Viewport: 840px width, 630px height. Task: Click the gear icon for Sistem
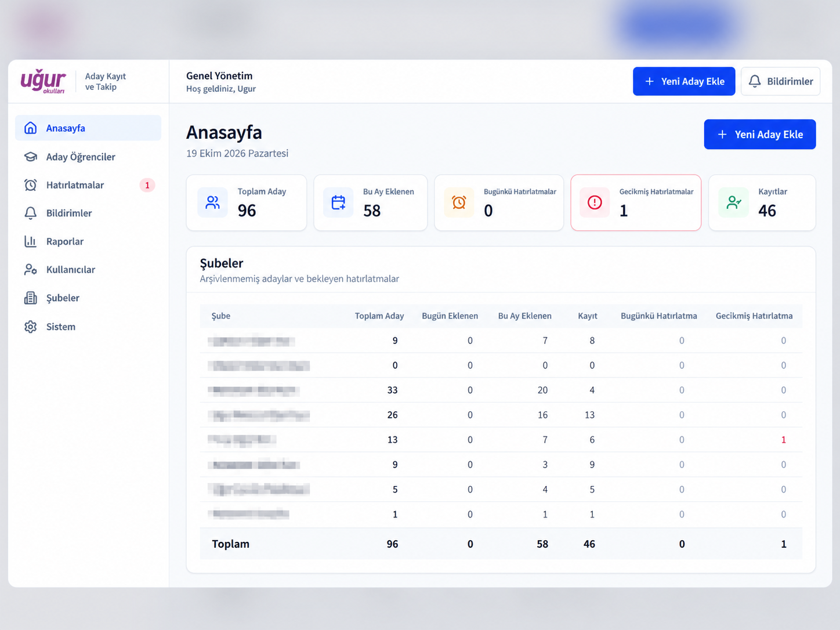[31, 327]
